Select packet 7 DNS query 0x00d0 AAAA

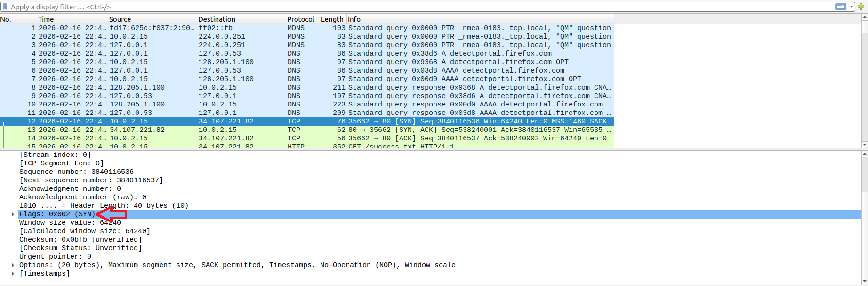coord(307,79)
